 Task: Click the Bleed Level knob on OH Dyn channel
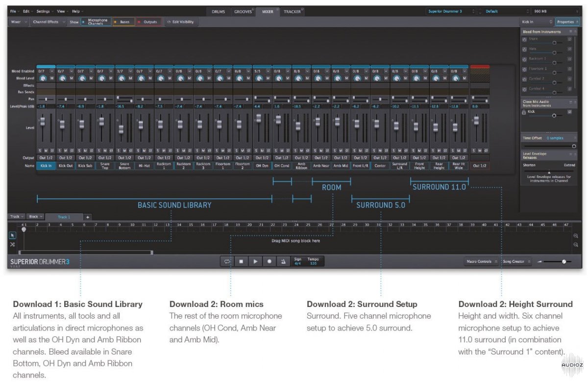[x=258, y=78]
